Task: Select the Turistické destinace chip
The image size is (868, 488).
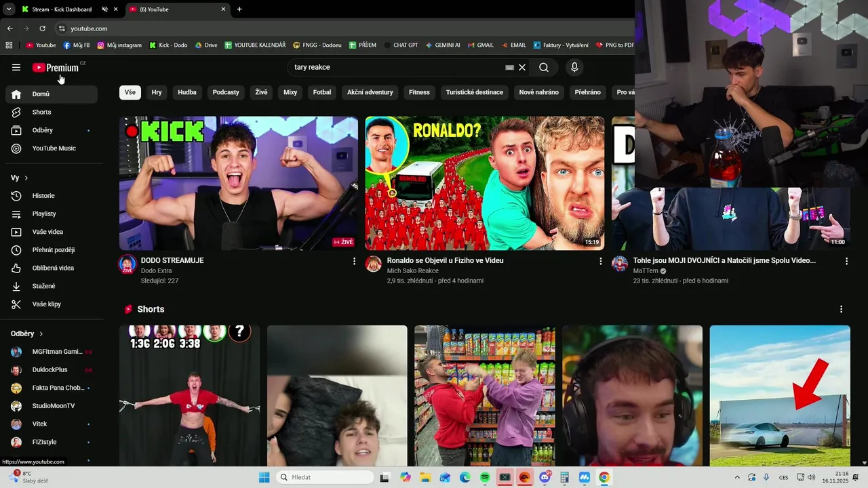Action: (475, 92)
